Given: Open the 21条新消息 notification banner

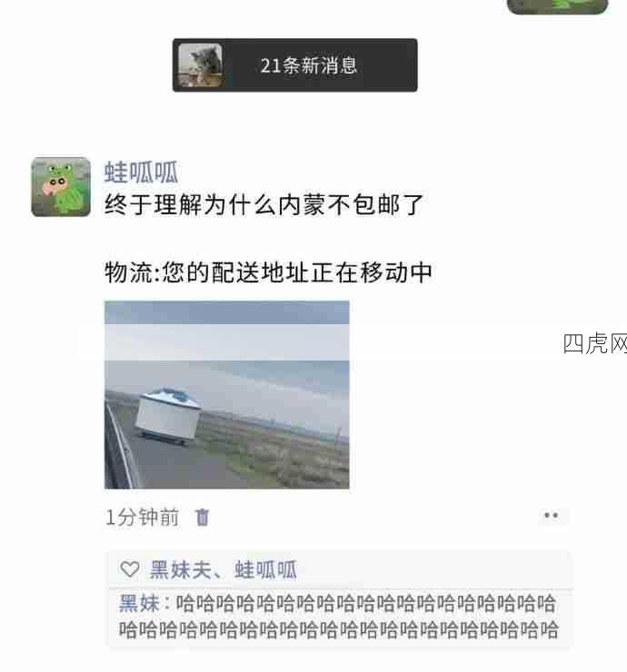Looking at the screenshot, I should click(x=294, y=65).
